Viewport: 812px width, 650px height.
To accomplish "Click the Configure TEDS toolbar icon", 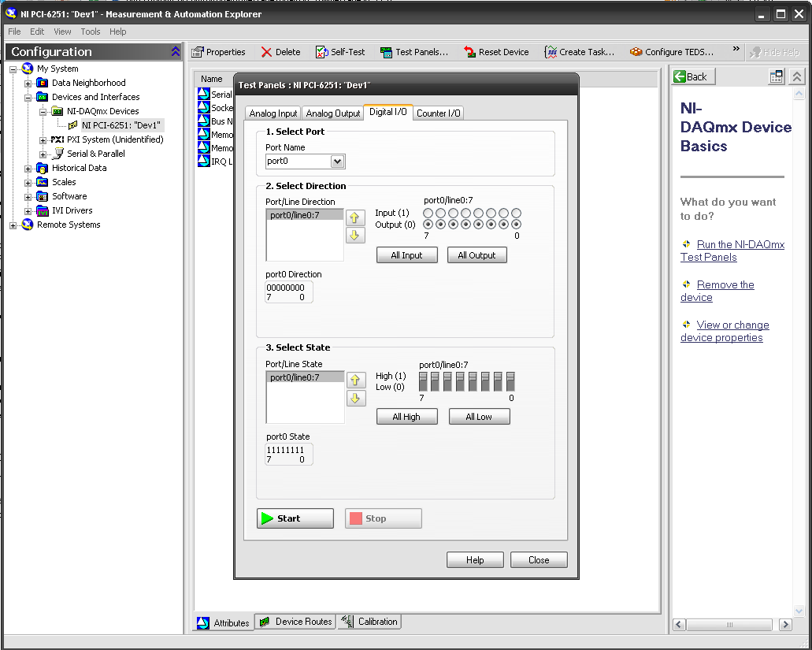I will (636, 52).
